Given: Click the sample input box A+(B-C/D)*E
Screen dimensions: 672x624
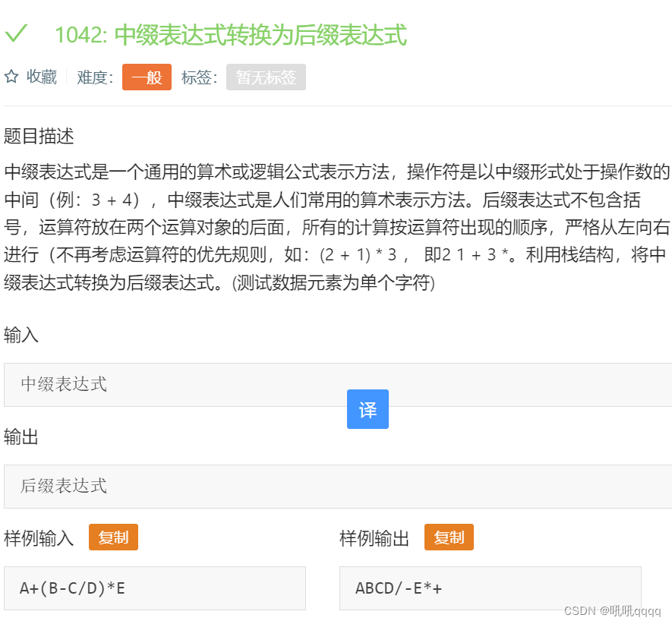Looking at the screenshot, I should [x=155, y=588].
